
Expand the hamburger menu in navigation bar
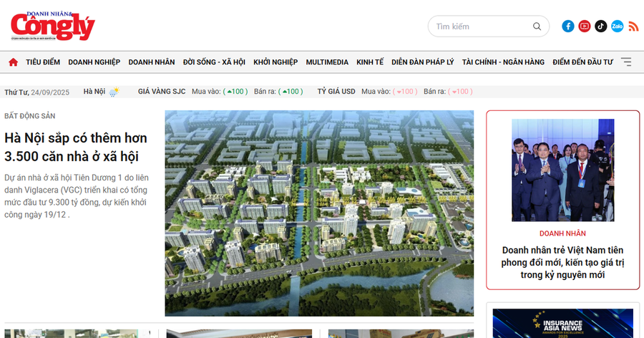tap(626, 62)
